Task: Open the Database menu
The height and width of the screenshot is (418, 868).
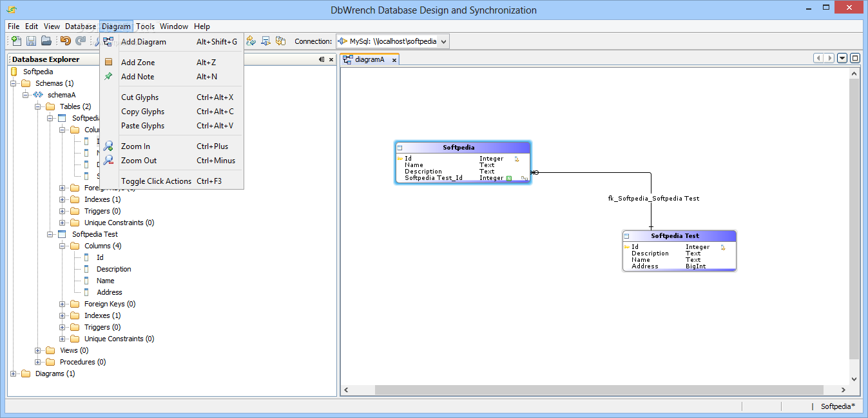Action: coord(81,26)
